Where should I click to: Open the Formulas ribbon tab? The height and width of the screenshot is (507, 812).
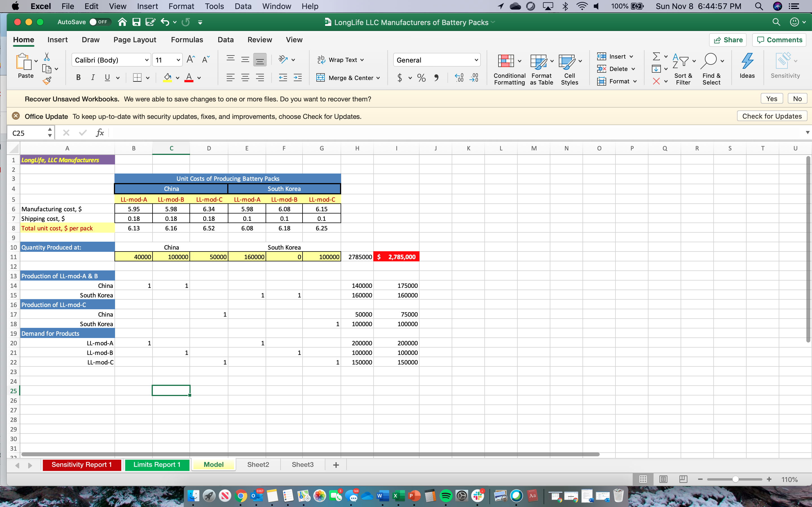point(187,39)
